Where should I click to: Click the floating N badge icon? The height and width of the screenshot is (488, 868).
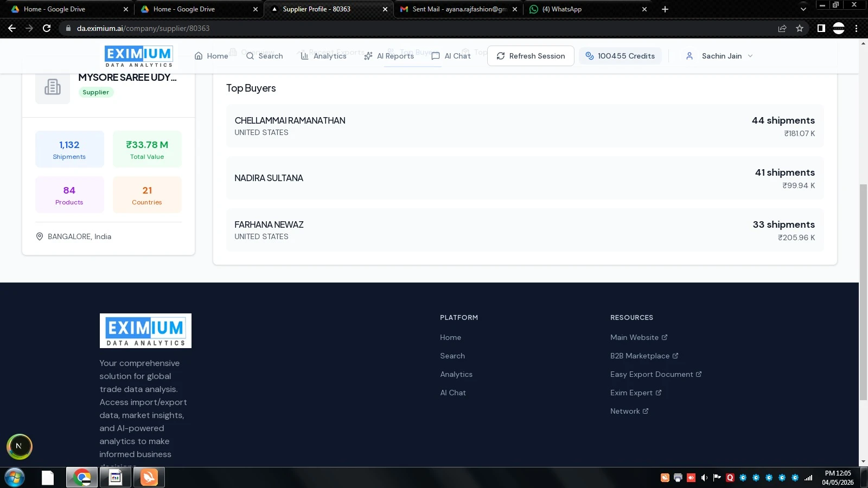coord(19,446)
